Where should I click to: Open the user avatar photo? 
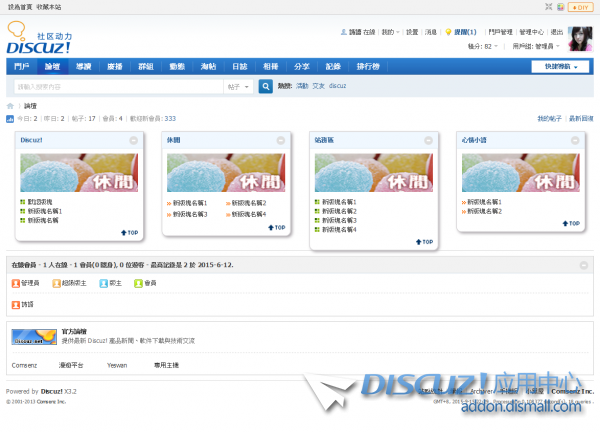[x=582, y=40]
